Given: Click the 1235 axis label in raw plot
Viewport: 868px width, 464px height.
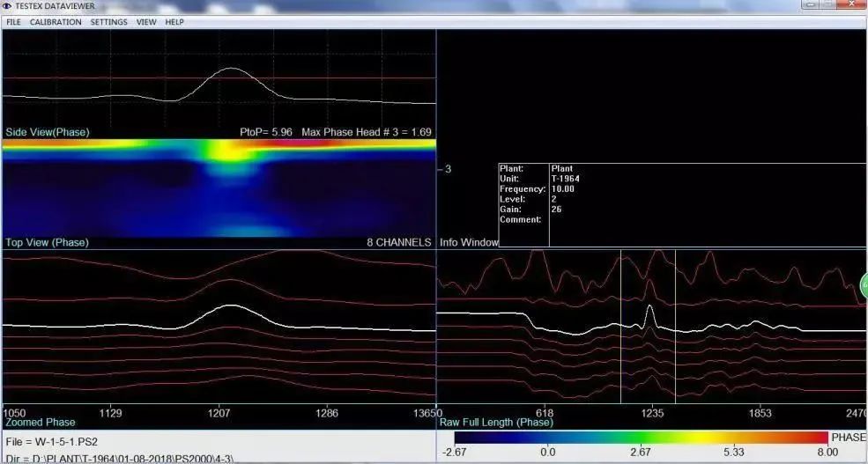Looking at the screenshot, I should [652, 413].
